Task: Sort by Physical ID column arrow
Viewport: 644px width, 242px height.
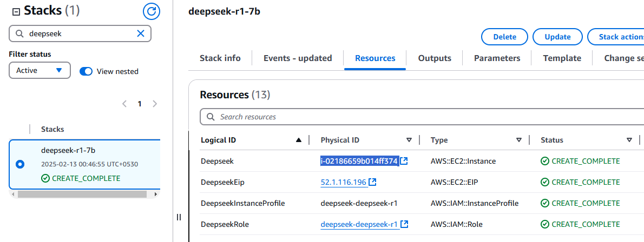Action: [x=409, y=140]
